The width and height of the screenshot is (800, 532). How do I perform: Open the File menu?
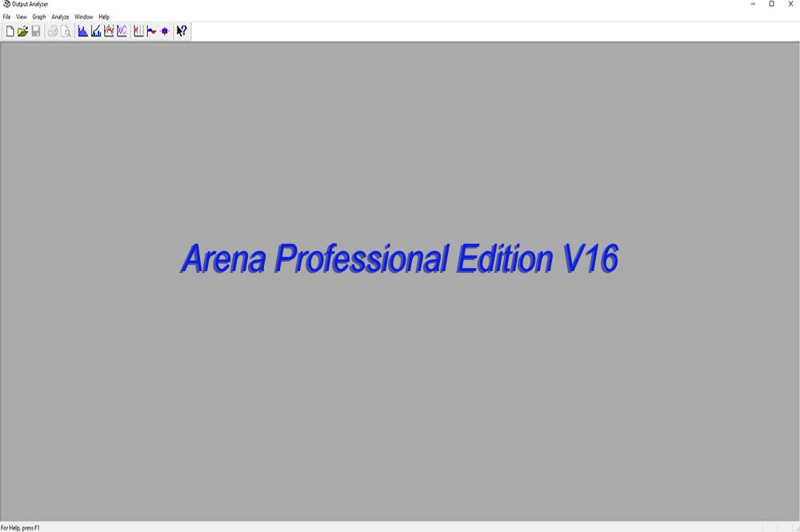pos(6,16)
